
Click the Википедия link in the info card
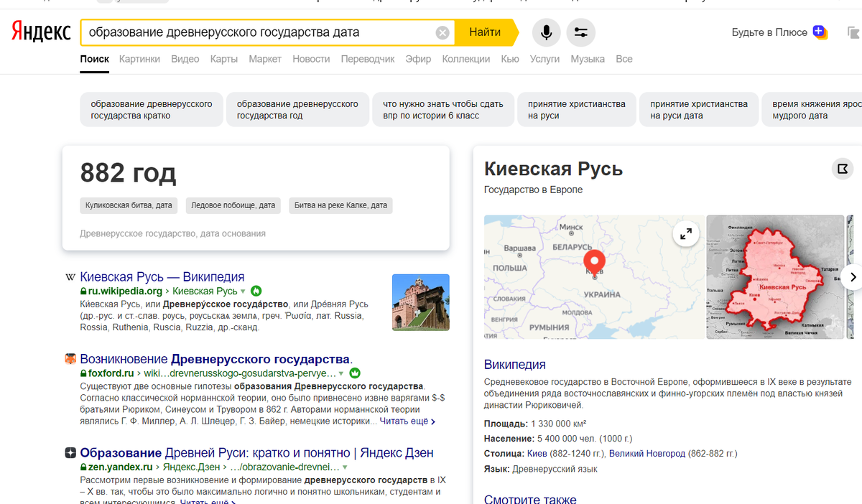514,364
